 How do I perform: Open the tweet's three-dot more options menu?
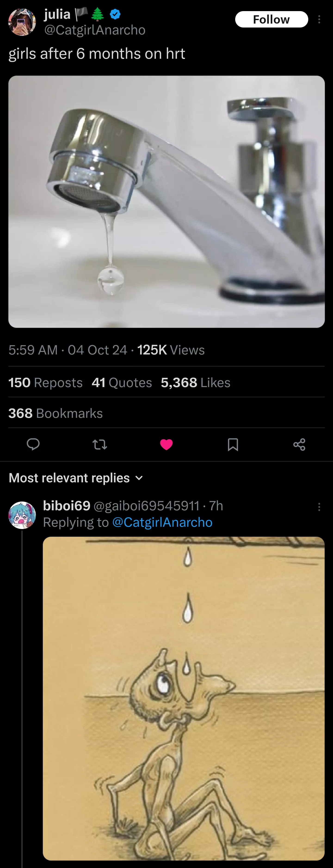point(319,20)
